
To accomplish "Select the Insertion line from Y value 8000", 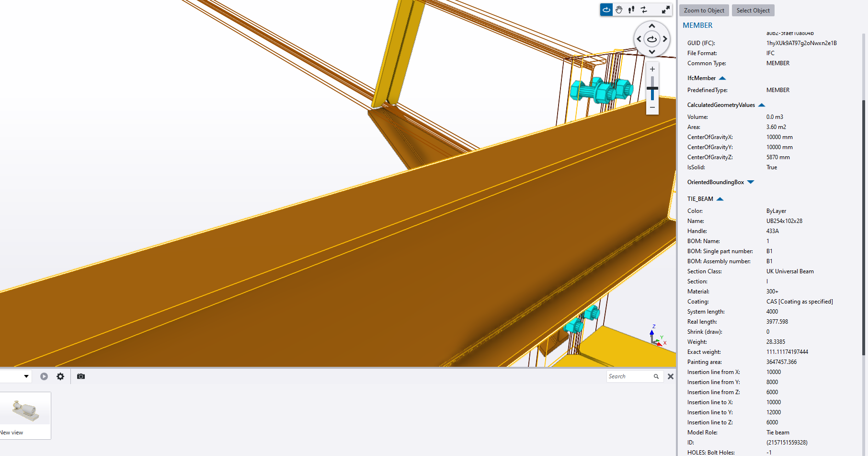I will 772,382.
